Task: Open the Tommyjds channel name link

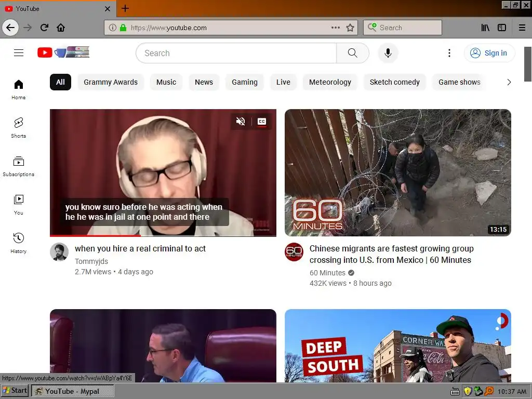Action: [91, 261]
